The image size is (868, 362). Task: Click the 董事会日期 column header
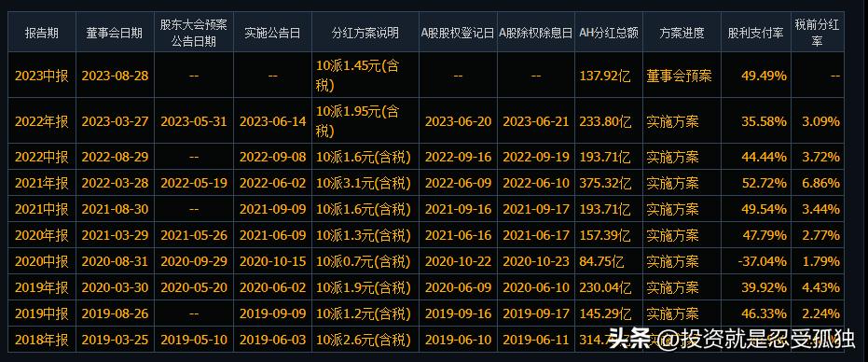115,33
